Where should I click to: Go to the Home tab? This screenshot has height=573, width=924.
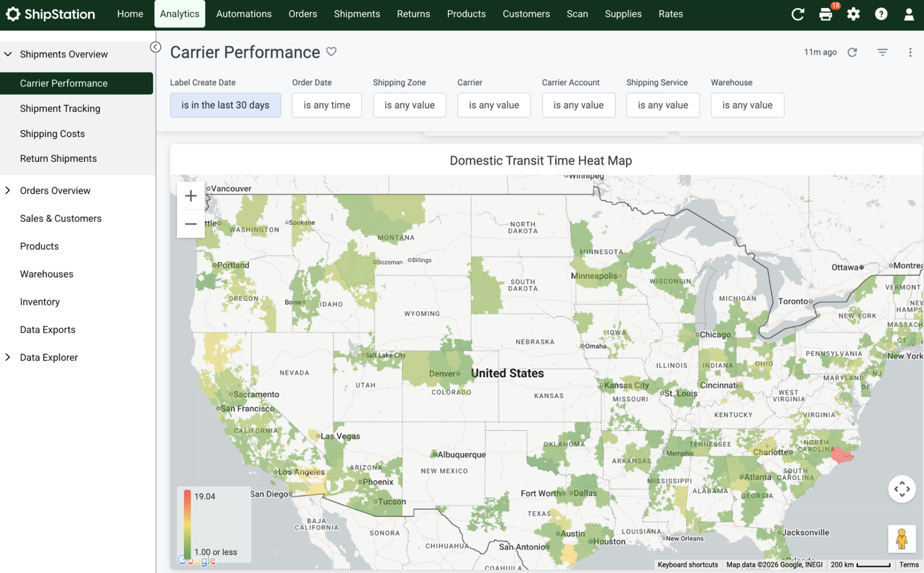click(x=130, y=14)
